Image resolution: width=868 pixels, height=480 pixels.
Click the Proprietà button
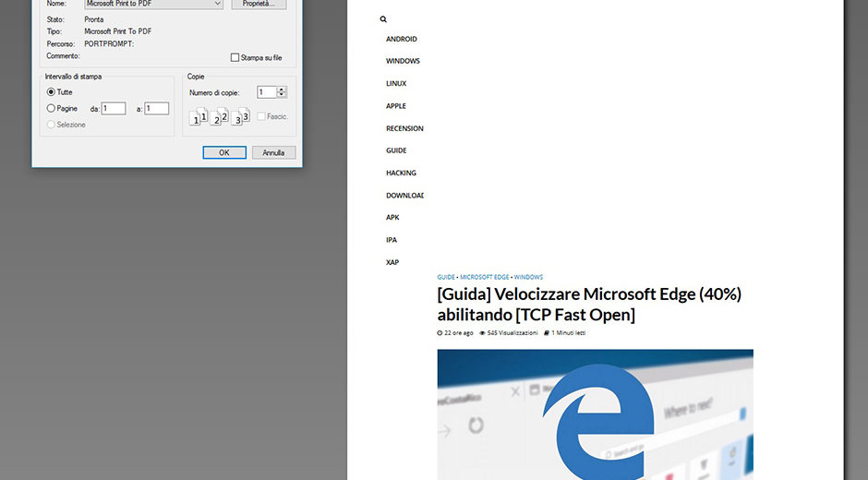click(x=259, y=4)
